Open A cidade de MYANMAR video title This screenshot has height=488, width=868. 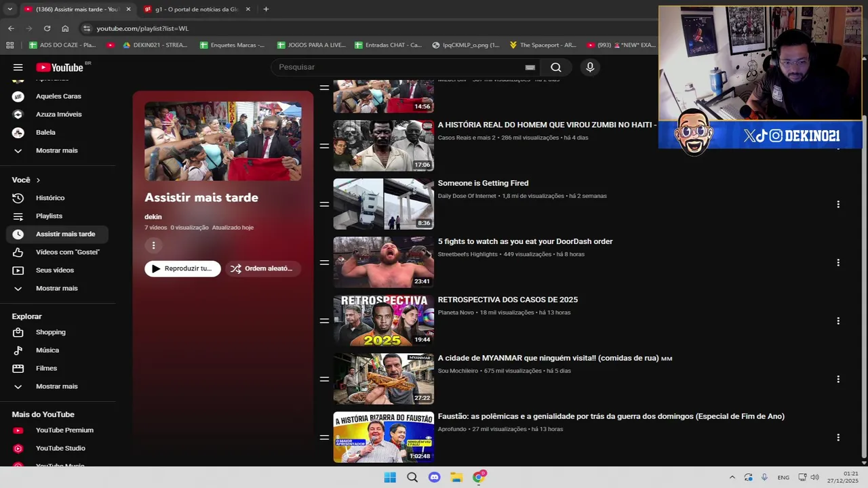pos(555,358)
